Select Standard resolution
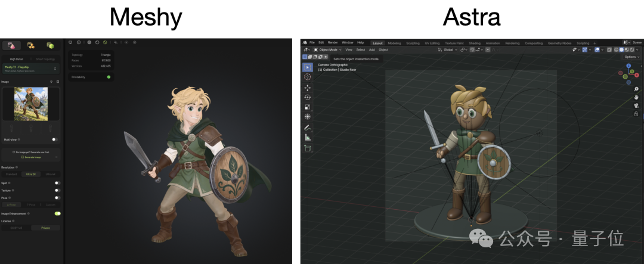644x264 pixels. pos(11,175)
